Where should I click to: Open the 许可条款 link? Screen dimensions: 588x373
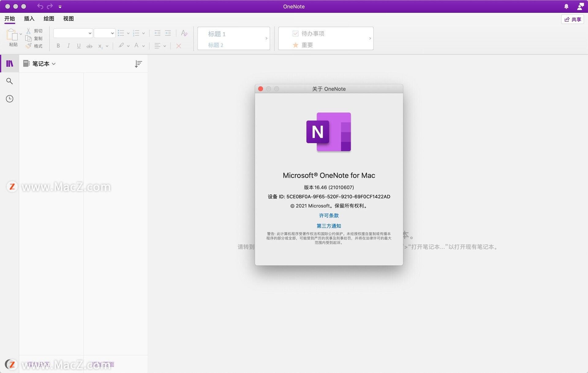tap(329, 216)
